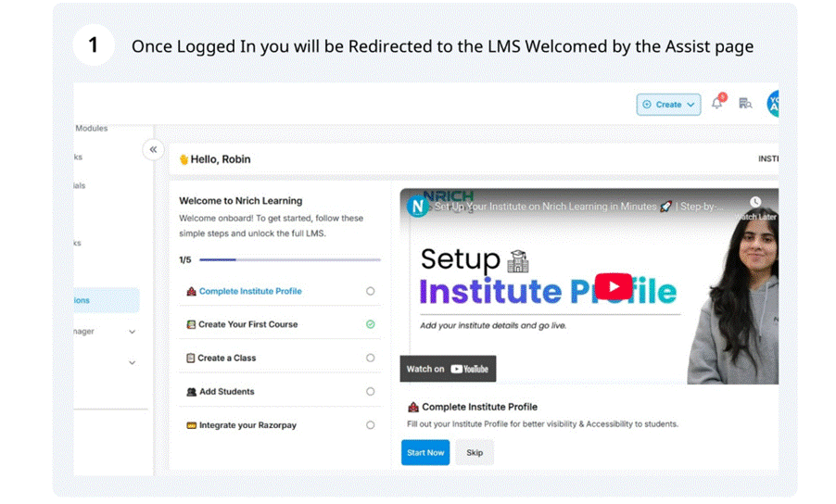Click the search icon beside the bell
Screen dimensions: 836x504
coord(745,104)
